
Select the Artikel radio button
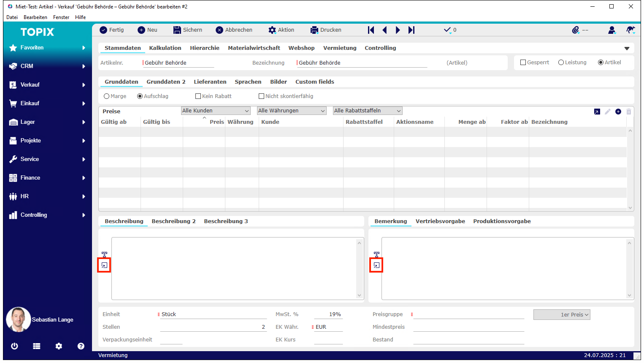(x=601, y=63)
